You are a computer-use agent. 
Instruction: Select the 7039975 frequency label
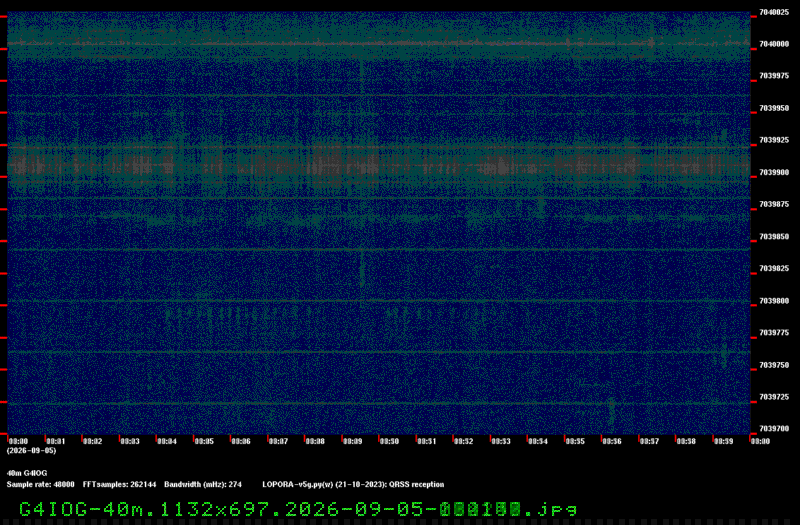click(x=773, y=76)
